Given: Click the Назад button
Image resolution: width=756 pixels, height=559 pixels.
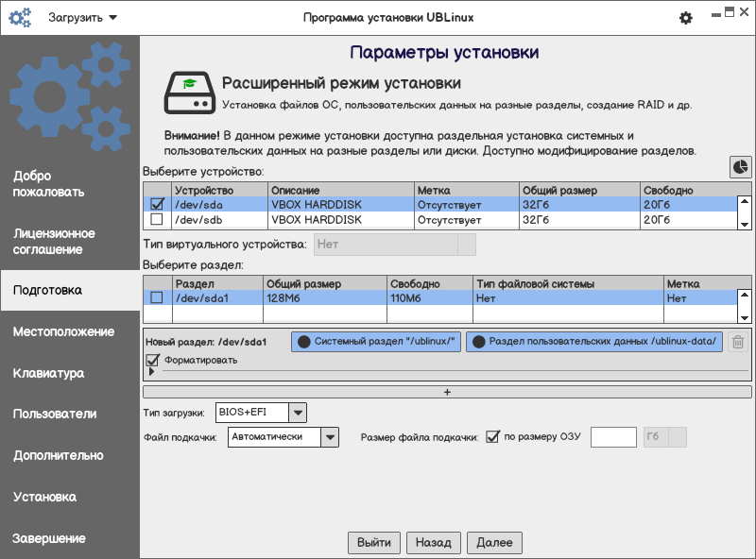Looking at the screenshot, I should click(434, 543).
